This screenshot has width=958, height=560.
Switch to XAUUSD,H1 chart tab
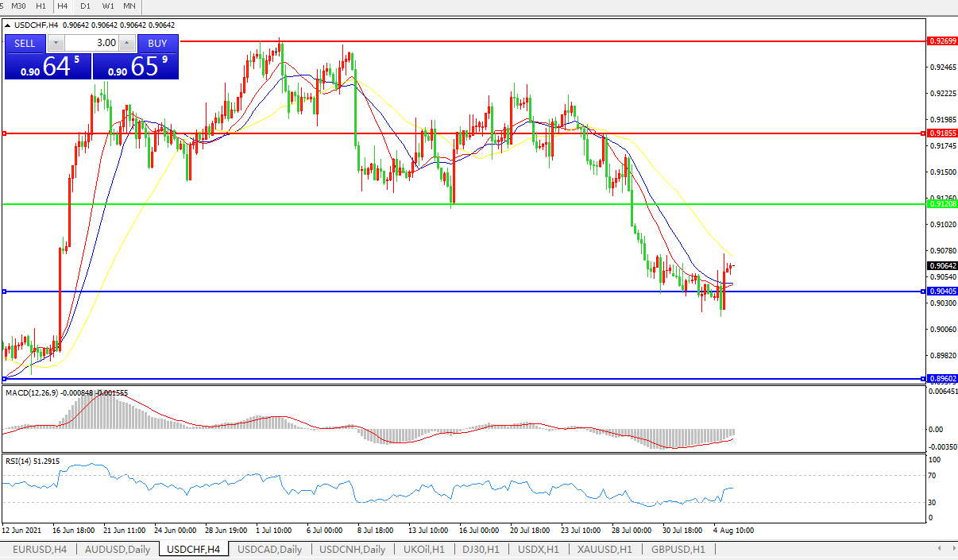tap(605, 549)
